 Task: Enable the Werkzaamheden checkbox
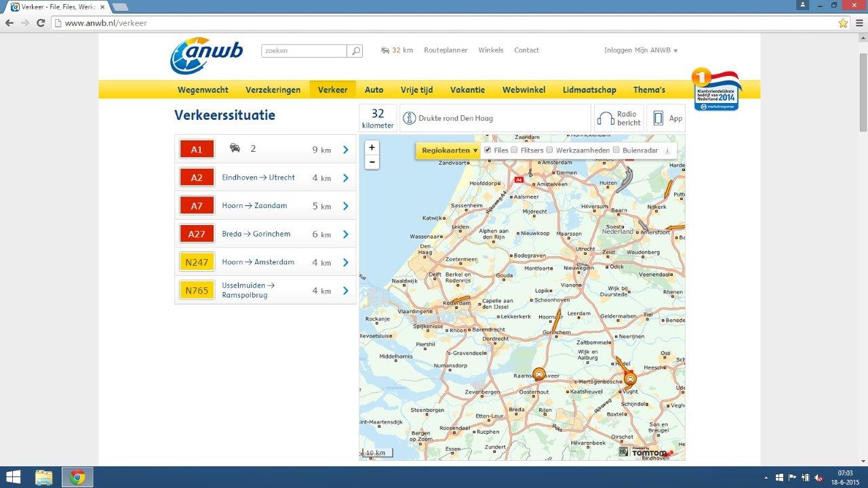coord(549,150)
